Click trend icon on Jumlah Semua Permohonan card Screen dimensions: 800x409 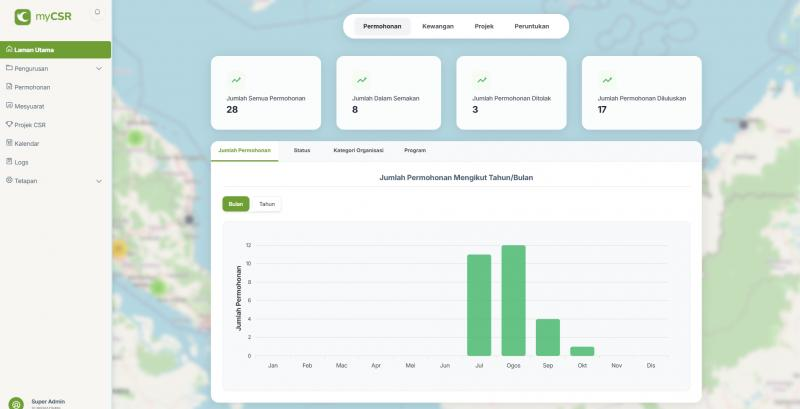[x=236, y=80]
